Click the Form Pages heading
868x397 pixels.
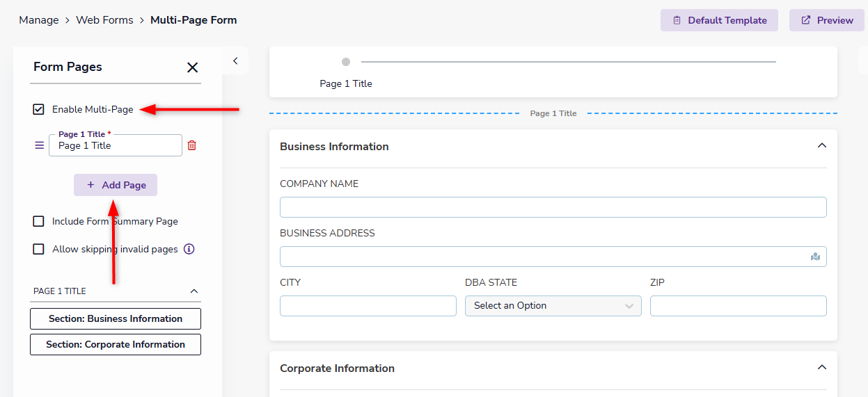pos(68,67)
